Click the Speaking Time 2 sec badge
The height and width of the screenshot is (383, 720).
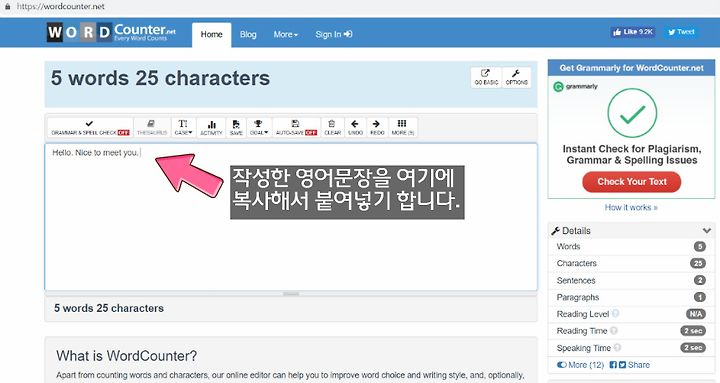click(693, 348)
